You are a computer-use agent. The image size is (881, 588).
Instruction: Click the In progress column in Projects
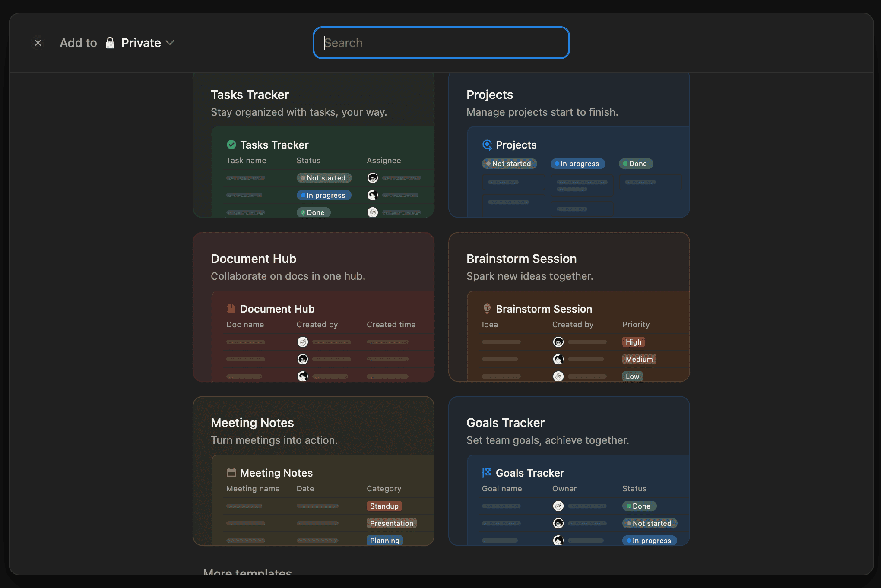tap(578, 164)
